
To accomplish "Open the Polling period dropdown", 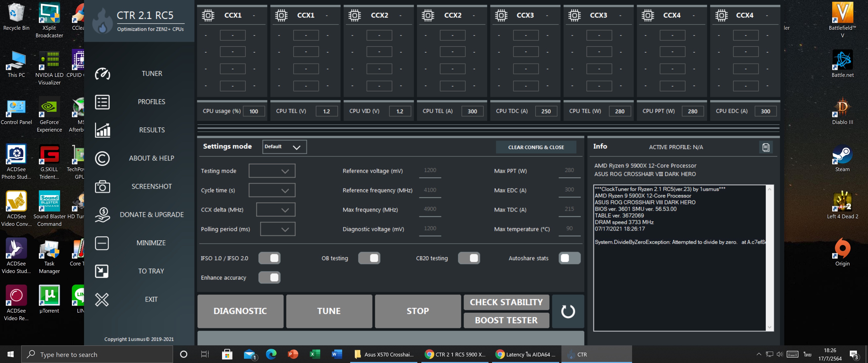I will (x=278, y=229).
